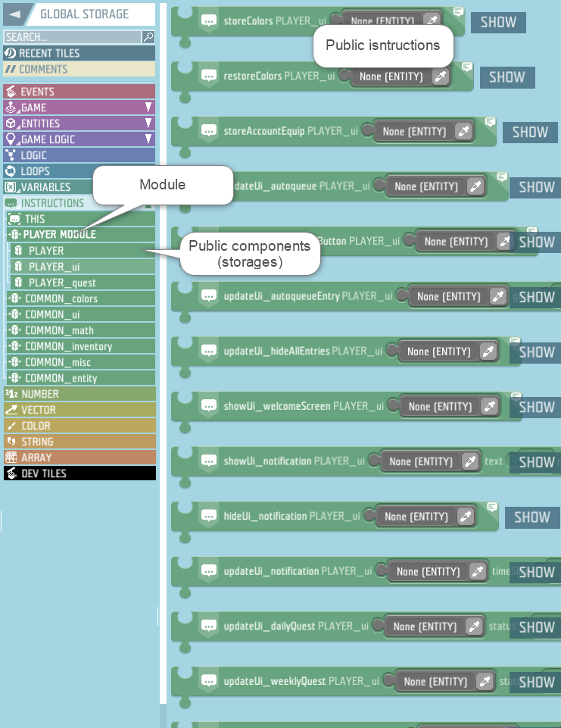The width and height of the screenshot is (561, 728).
Task: Click SHOW for updateUi_weeklyQuest instruction
Action: click(537, 682)
